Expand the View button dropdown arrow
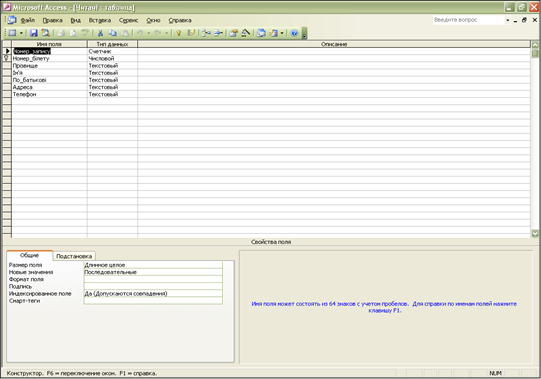The width and height of the screenshot is (541, 379). click(x=21, y=33)
